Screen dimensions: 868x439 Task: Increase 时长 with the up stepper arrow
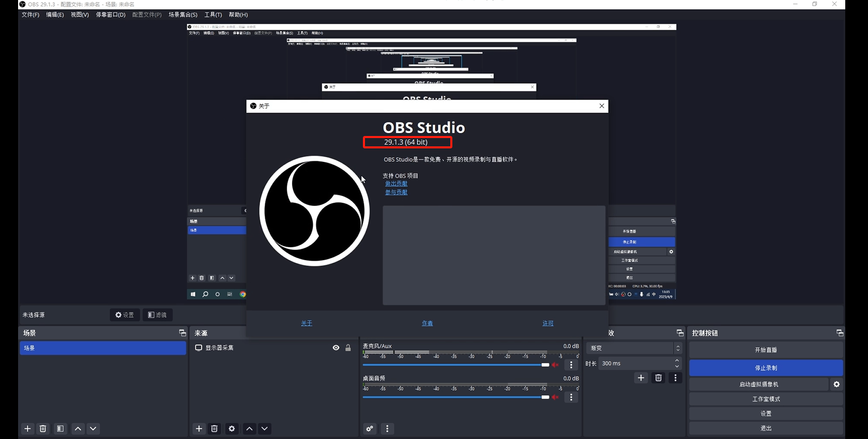pos(677,360)
